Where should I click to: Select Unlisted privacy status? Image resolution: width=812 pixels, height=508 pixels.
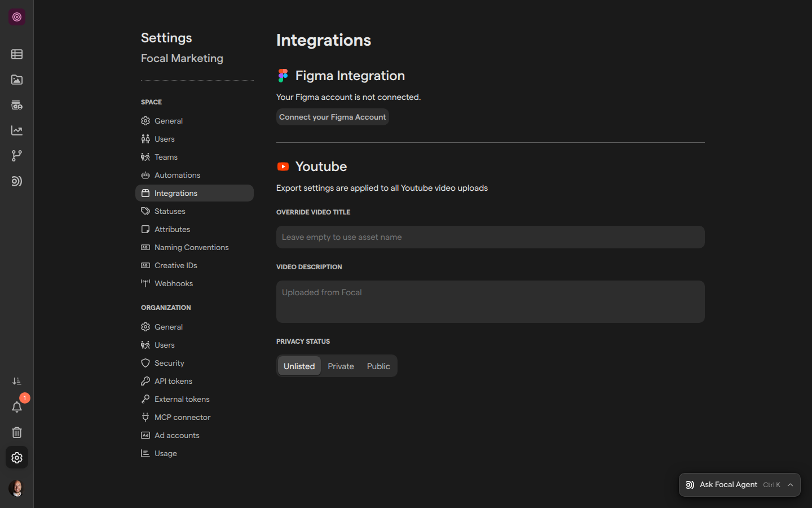[299, 366]
